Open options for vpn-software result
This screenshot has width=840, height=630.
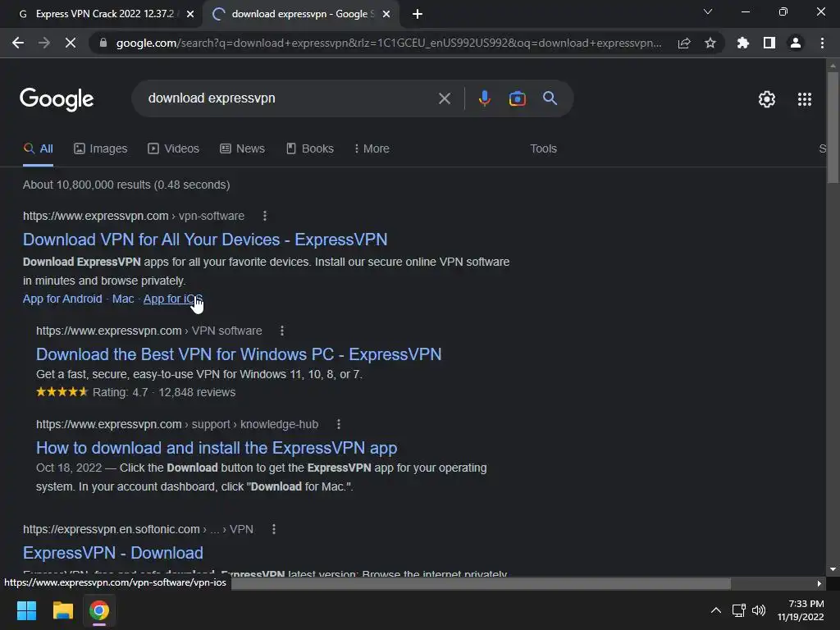coord(265,216)
